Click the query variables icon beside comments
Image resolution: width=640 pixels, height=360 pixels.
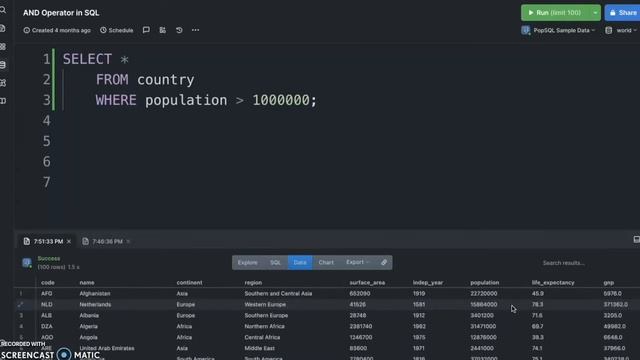[162, 30]
